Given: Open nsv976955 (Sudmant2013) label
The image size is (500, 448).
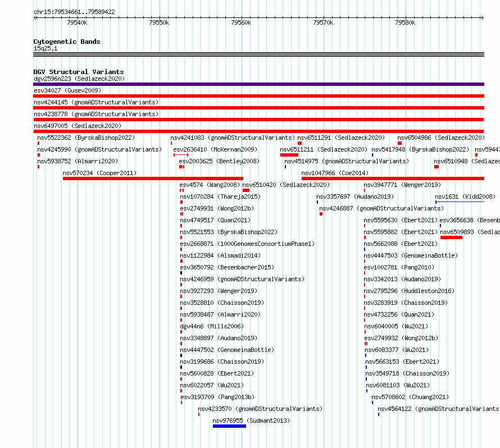Looking at the screenshot, I should click(x=251, y=420).
